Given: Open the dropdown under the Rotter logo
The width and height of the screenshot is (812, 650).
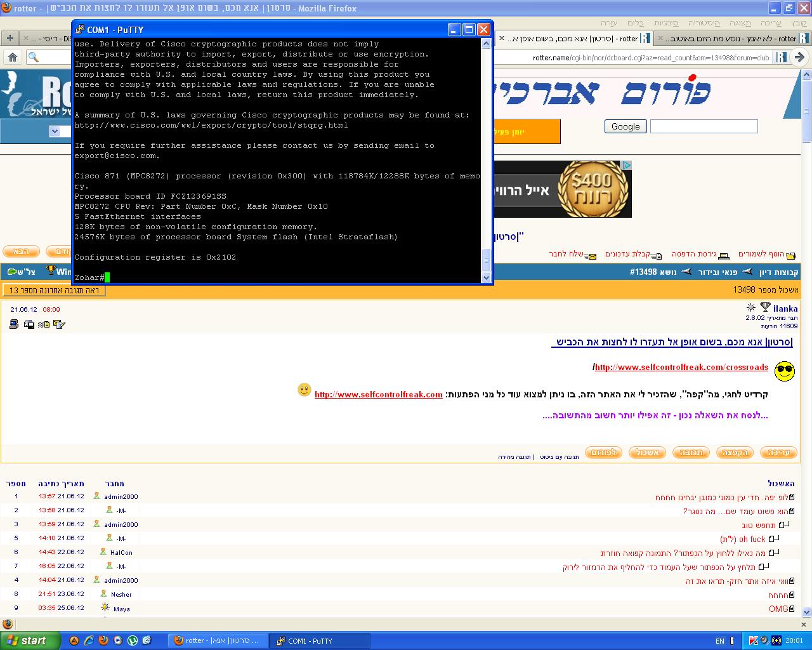Looking at the screenshot, I should [x=55, y=131].
